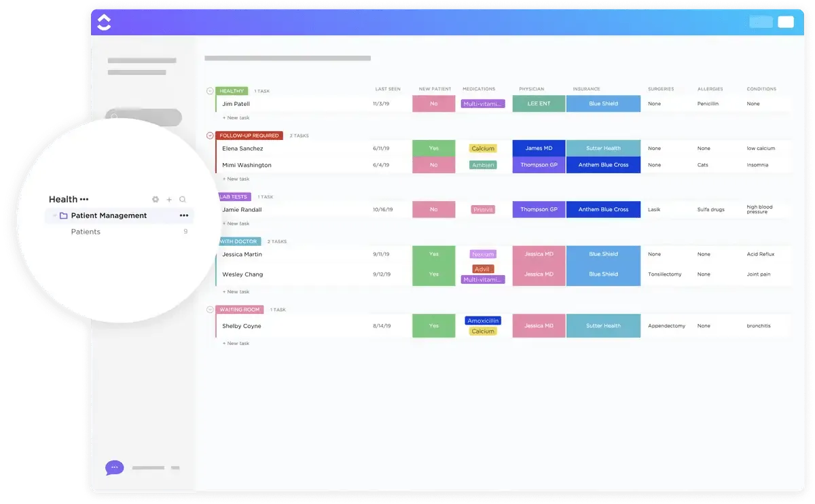Click the Follow-up Required status label
This screenshot has height=504, width=815.
(249, 136)
